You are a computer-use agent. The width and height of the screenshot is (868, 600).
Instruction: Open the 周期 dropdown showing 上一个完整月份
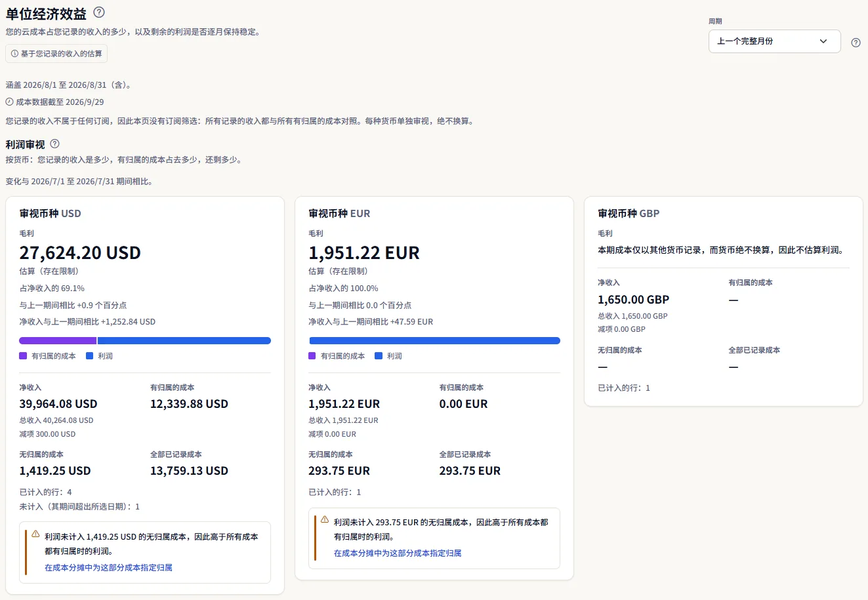point(774,41)
